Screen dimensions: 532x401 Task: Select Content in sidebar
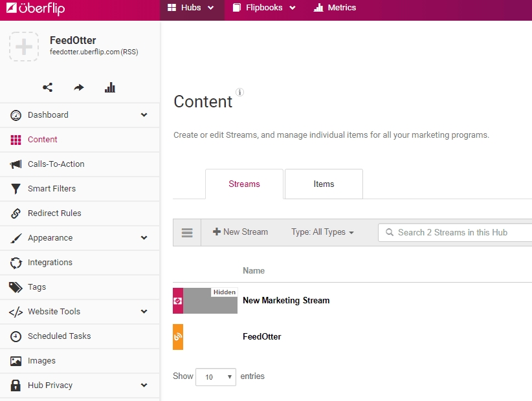[x=43, y=139]
